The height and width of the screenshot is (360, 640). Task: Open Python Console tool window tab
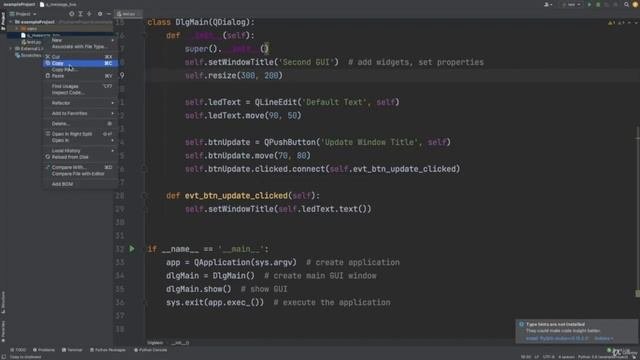click(151, 350)
